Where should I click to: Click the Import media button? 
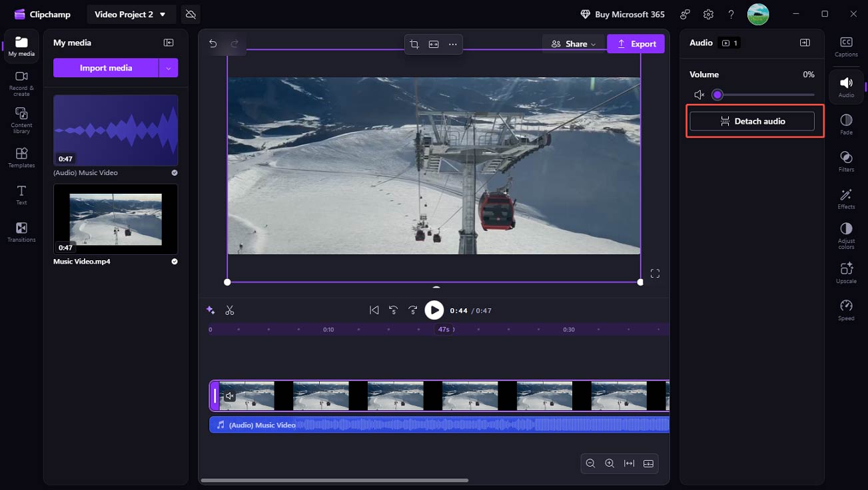106,68
